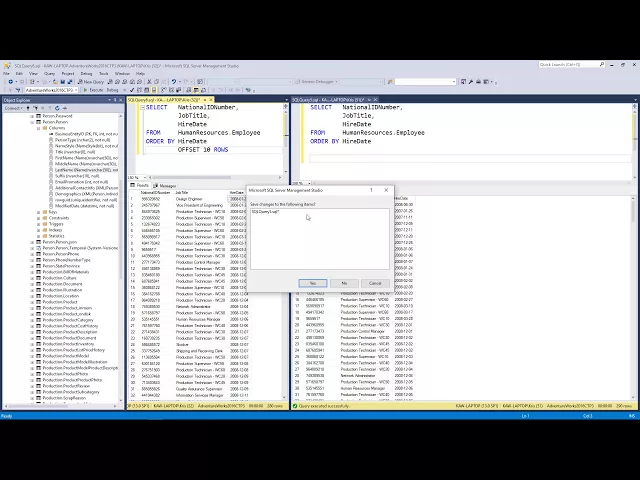The image size is (640, 480).
Task: Open the File menu
Action: click(6, 73)
